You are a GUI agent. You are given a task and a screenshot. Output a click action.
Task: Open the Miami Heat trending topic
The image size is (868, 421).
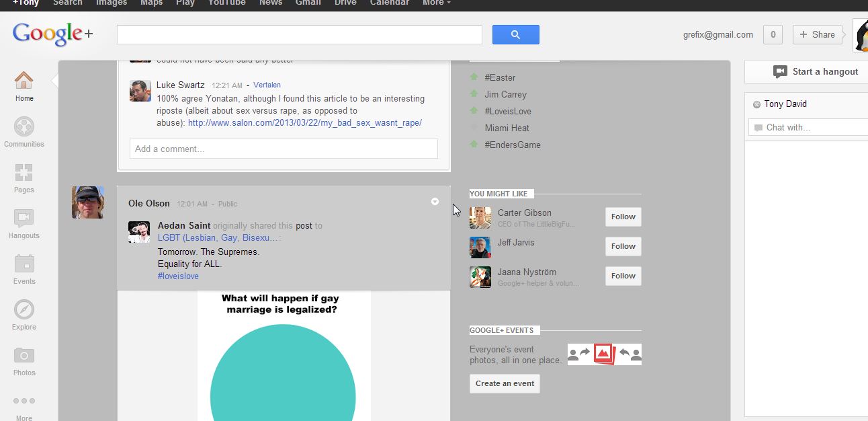(x=507, y=128)
